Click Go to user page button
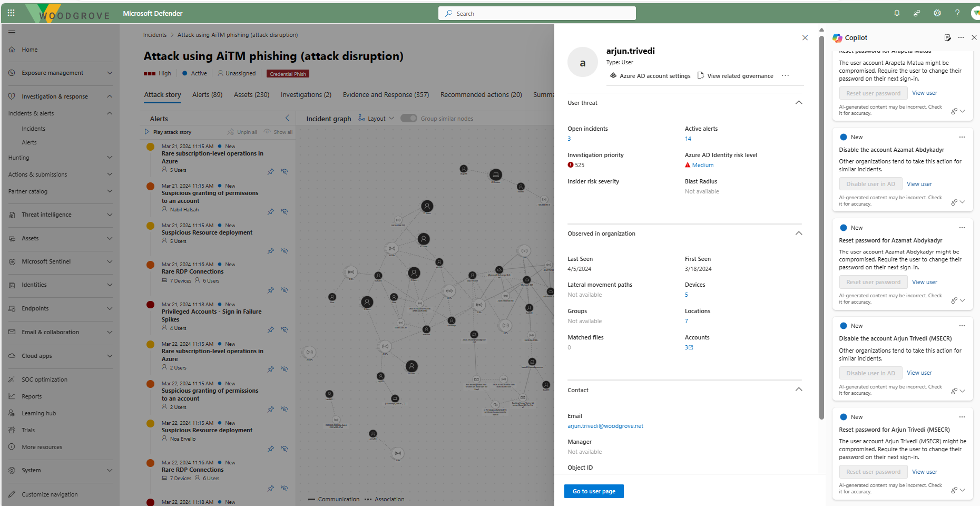Screen dimensions: 980x506 (x=594, y=491)
